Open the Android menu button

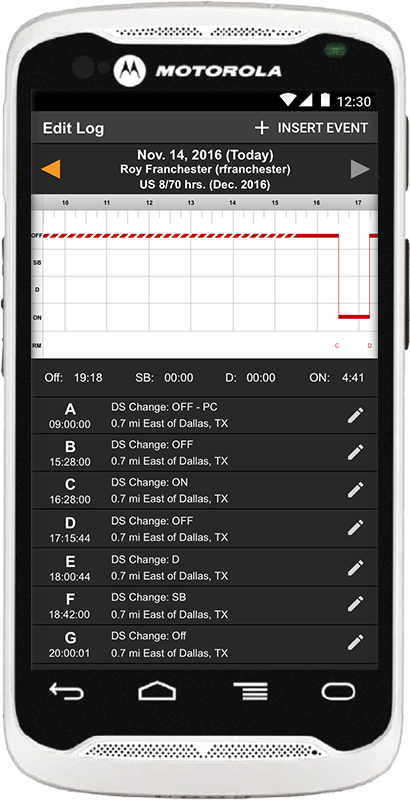(250, 692)
